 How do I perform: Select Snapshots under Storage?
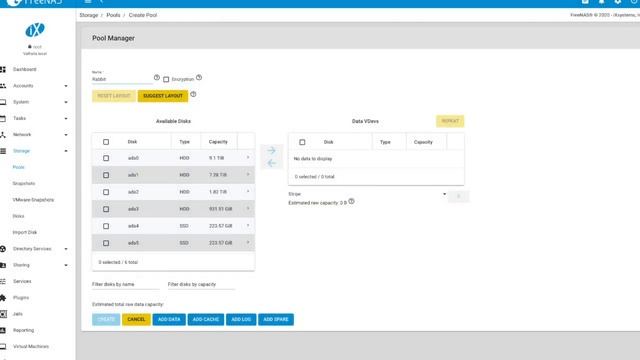(x=24, y=184)
